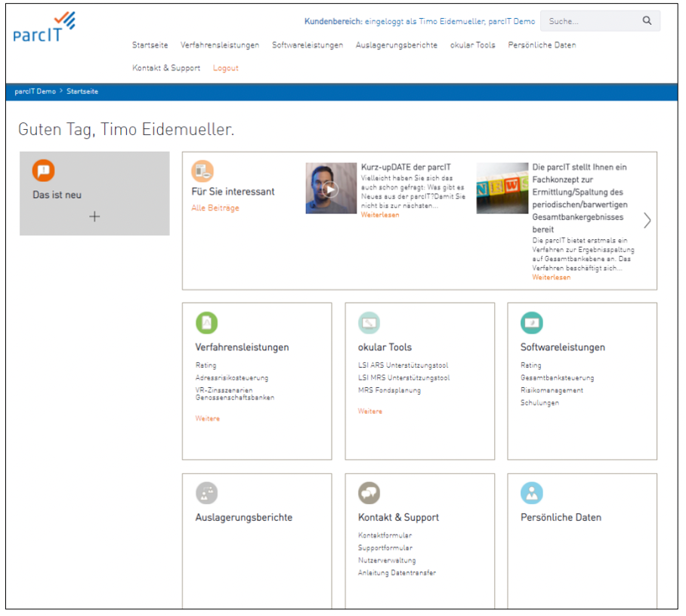Click the grey Auslagerungsberichte icon

[206, 493]
